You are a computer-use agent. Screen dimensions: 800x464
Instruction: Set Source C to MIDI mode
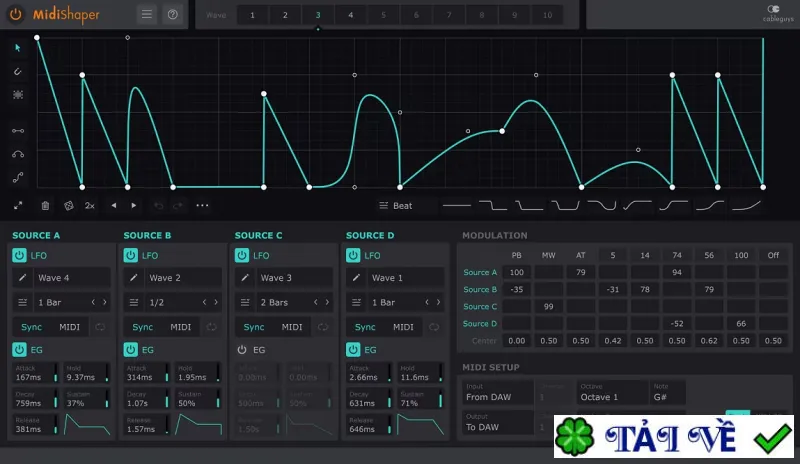pyautogui.click(x=292, y=327)
